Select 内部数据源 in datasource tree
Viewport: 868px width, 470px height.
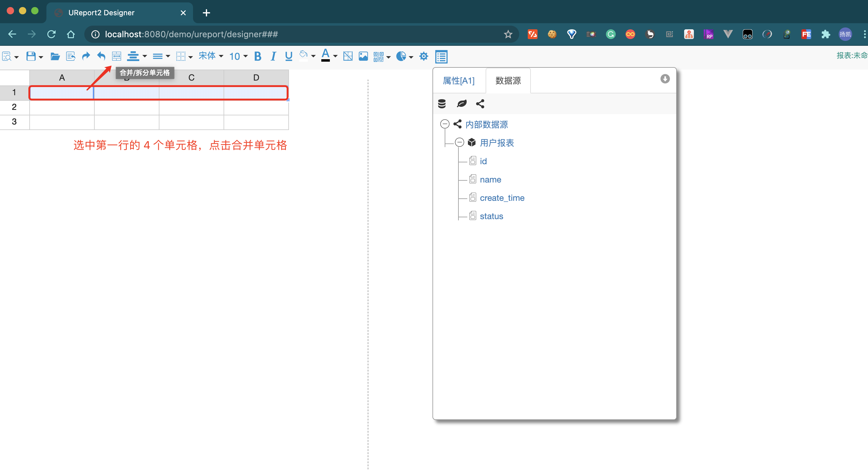pyautogui.click(x=487, y=125)
